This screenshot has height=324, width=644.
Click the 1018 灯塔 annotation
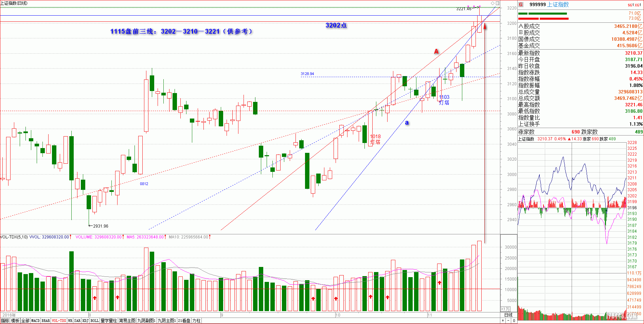(x=375, y=139)
